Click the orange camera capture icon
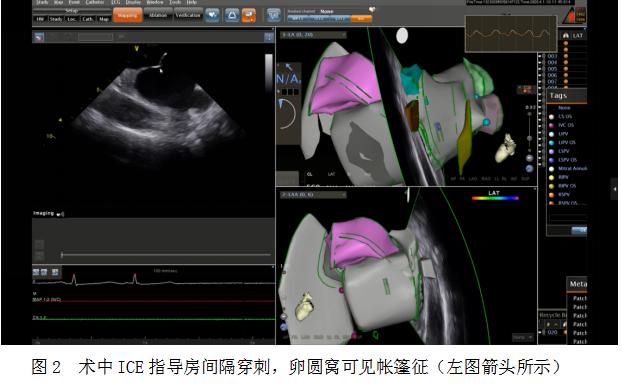The height and width of the screenshot is (385, 622). (x=249, y=15)
